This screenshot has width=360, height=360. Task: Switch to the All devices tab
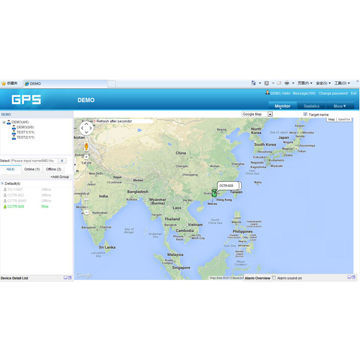pos(11,169)
